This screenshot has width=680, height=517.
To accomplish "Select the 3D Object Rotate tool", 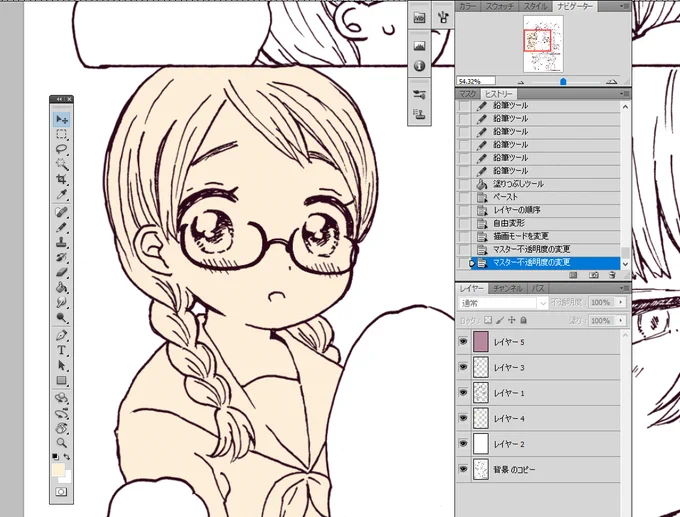I will tap(62, 398).
